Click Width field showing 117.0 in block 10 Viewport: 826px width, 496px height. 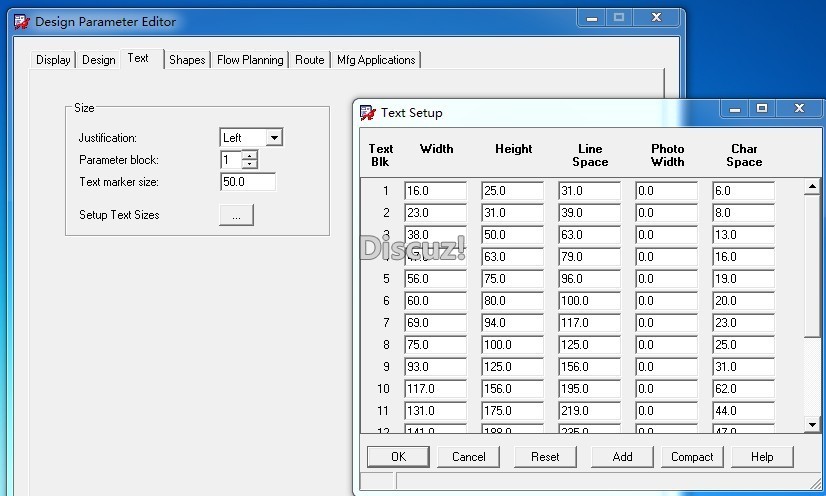pyautogui.click(x=435, y=389)
